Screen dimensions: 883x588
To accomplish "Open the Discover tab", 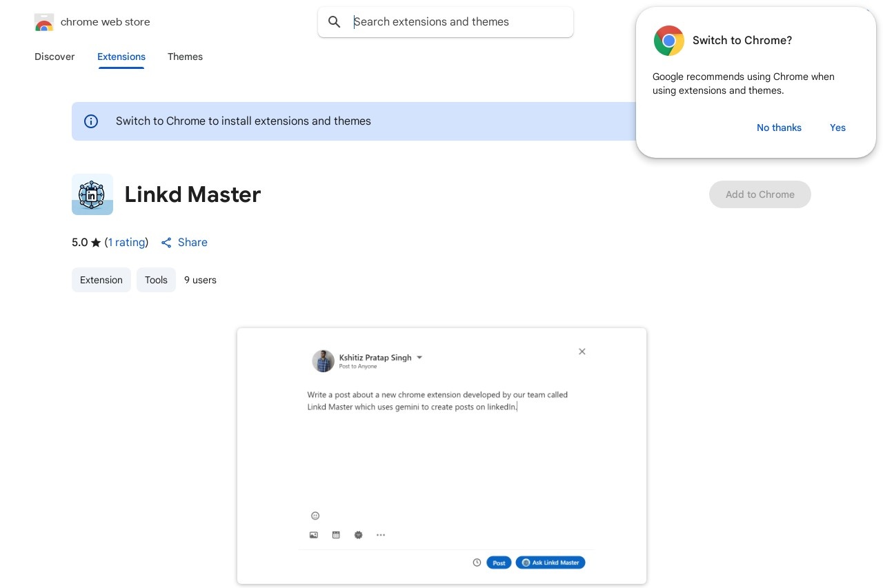I will point(54,57).
